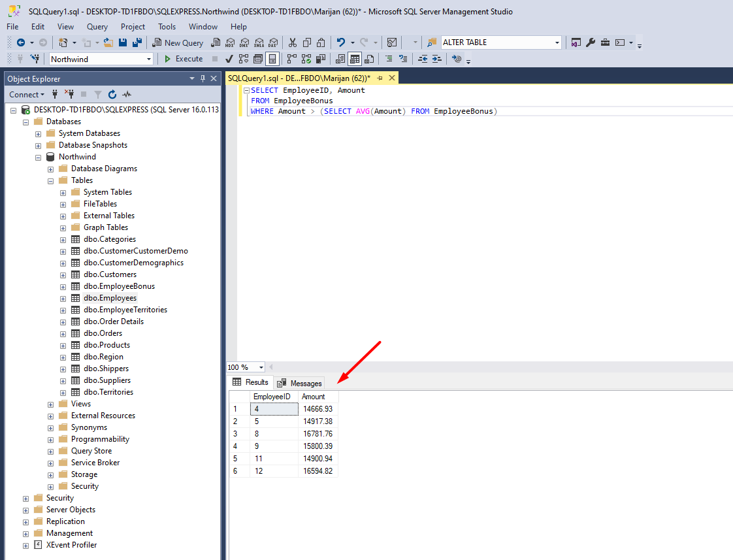Collapse the Northwind database node
Image resolution: width=733 pixels, height=560 pixels.
(39, 157)
